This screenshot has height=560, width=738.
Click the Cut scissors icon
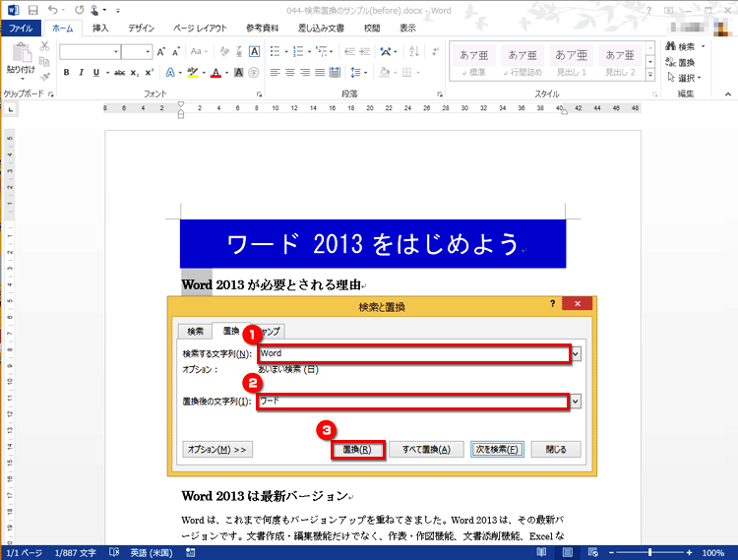tap(44, 46)
